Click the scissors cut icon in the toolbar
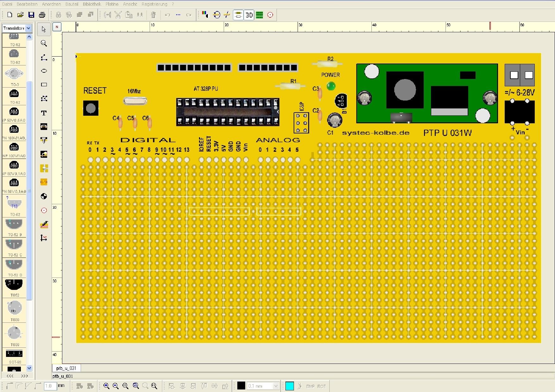The height and width of the screenshot is (392, 555). [x=118, y=15]
